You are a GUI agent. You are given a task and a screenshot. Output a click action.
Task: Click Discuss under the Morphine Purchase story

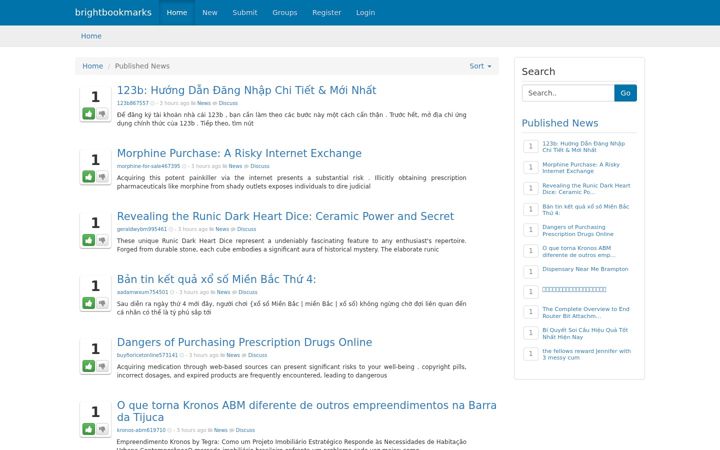[260, 166]
